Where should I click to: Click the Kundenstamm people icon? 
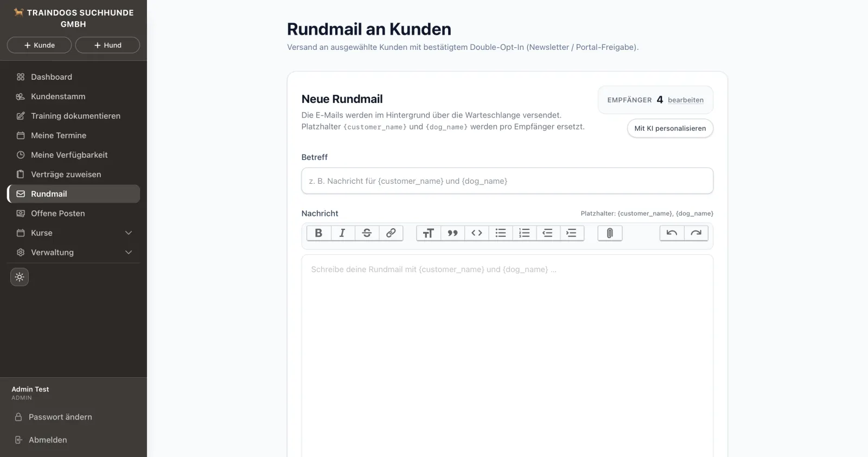(21, 96)
